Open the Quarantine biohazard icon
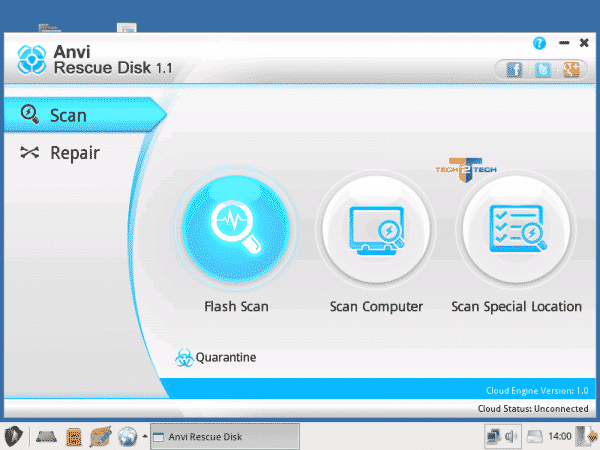The image size is (600, 450). click(184, 358)
